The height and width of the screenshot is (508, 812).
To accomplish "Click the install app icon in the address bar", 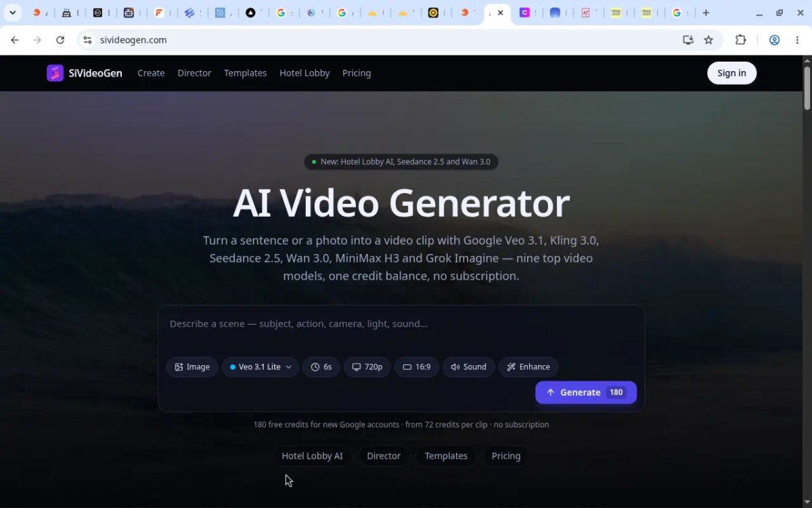I will point(688,40).
